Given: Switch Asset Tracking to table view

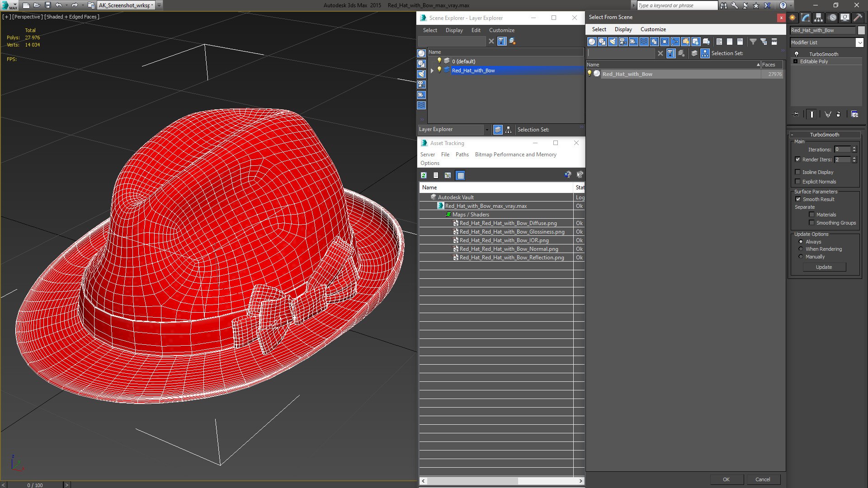Looking at the screenshot, I should (460, 175).
